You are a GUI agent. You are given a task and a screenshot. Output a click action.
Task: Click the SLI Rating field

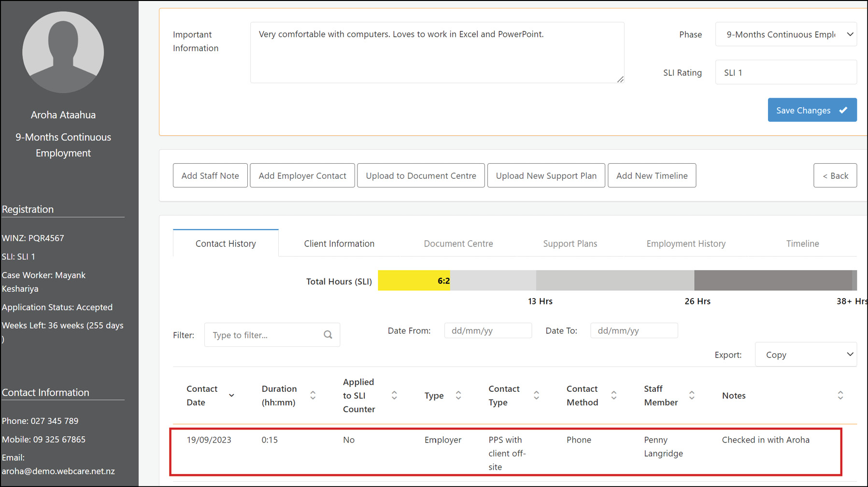786,72
